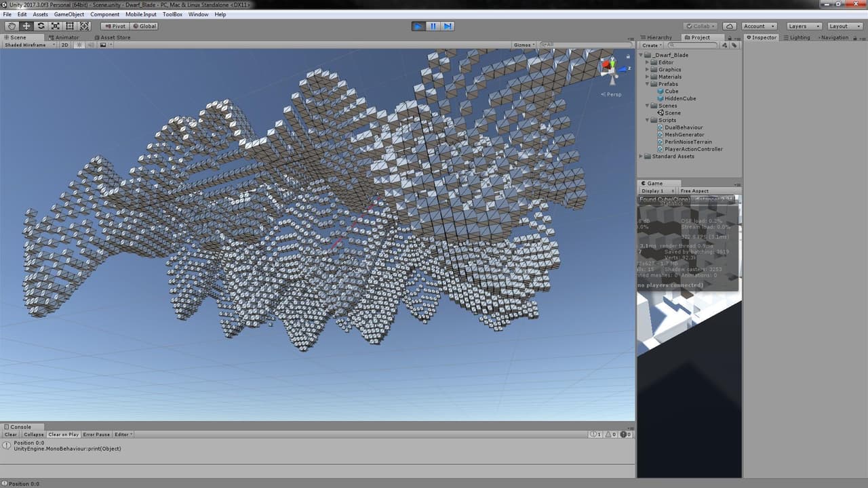Click the Search by Label icon
Screen dimensions: 868x488
[734, 45]
